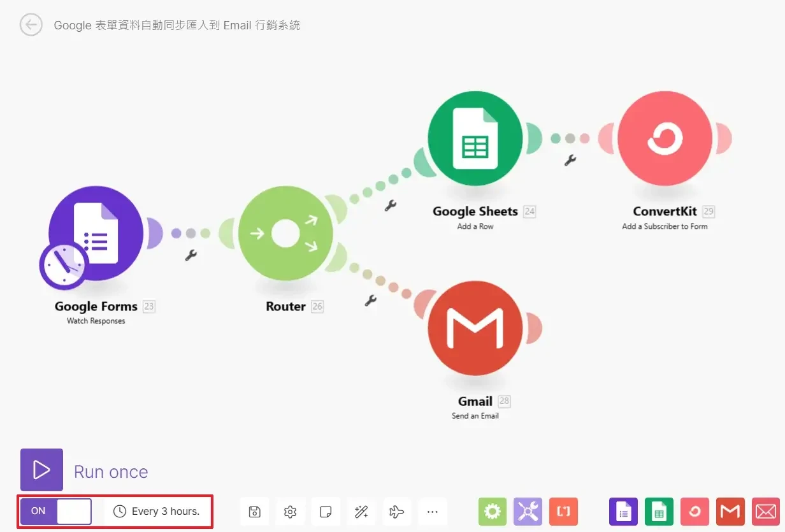785x532 pixels.
Task: Add a note with the notes icon
Action: coord(326,512)
